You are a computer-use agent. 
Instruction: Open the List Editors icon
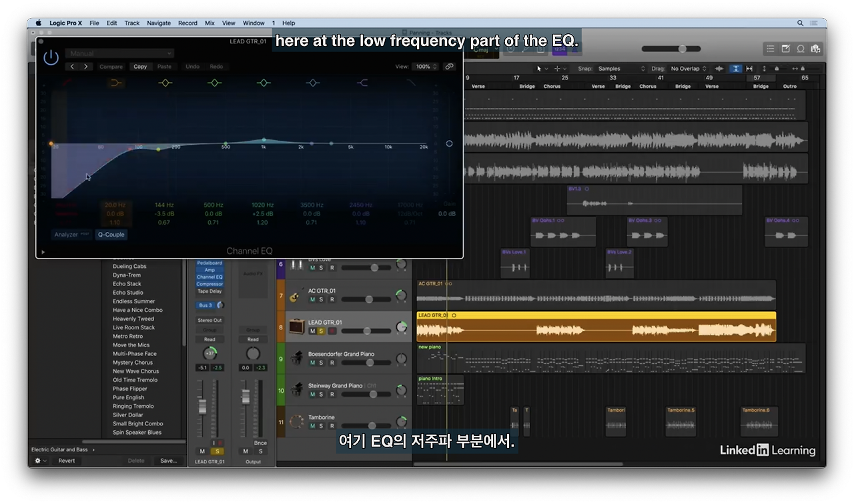[x=771, y=49]
